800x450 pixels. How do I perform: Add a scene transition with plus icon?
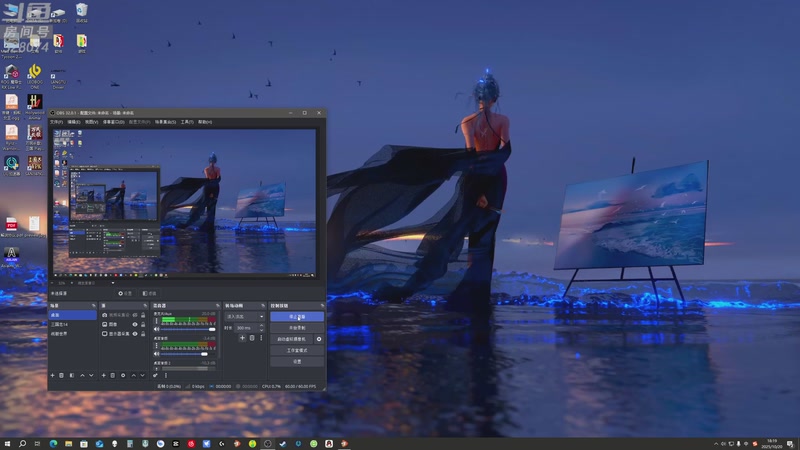coord(242,338)
